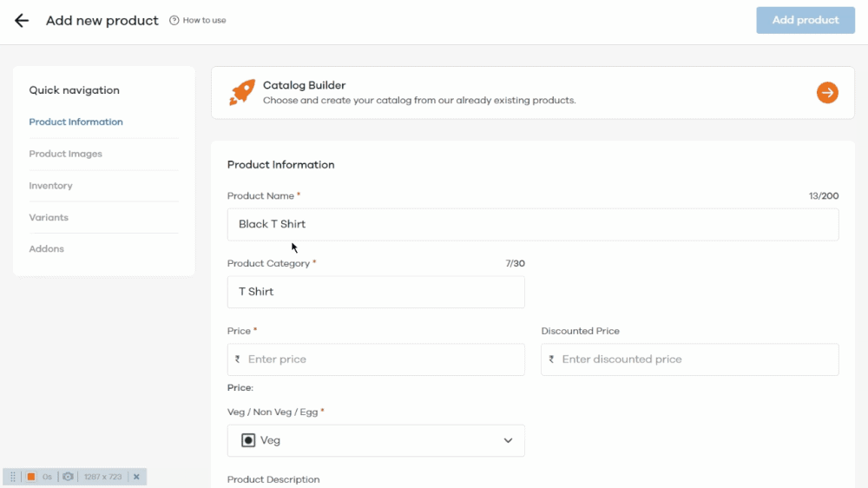
Task: Take a screenshot with the camera icon
Action: click(68, 477)
